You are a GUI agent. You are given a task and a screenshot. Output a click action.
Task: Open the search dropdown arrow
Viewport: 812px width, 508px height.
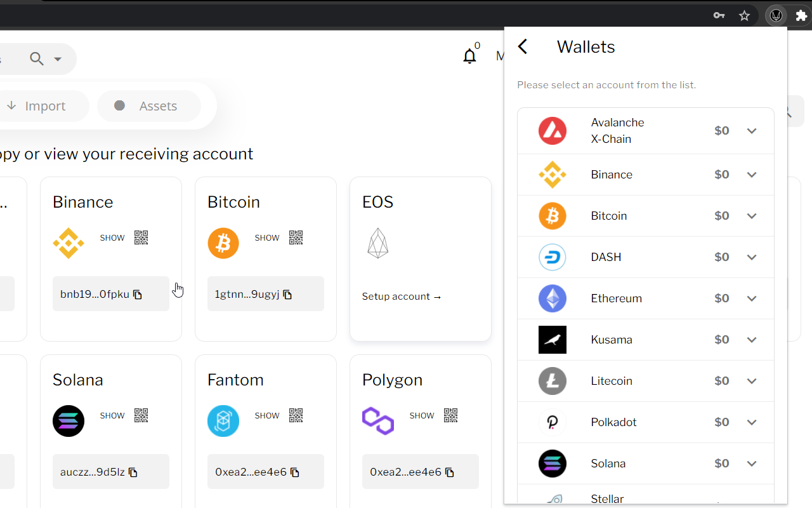58,59
